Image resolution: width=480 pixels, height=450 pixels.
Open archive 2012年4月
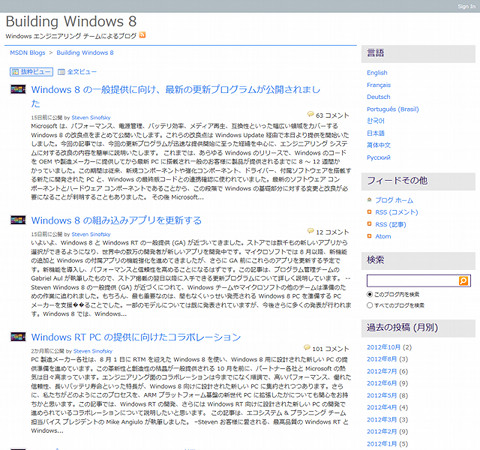[382, 408]
